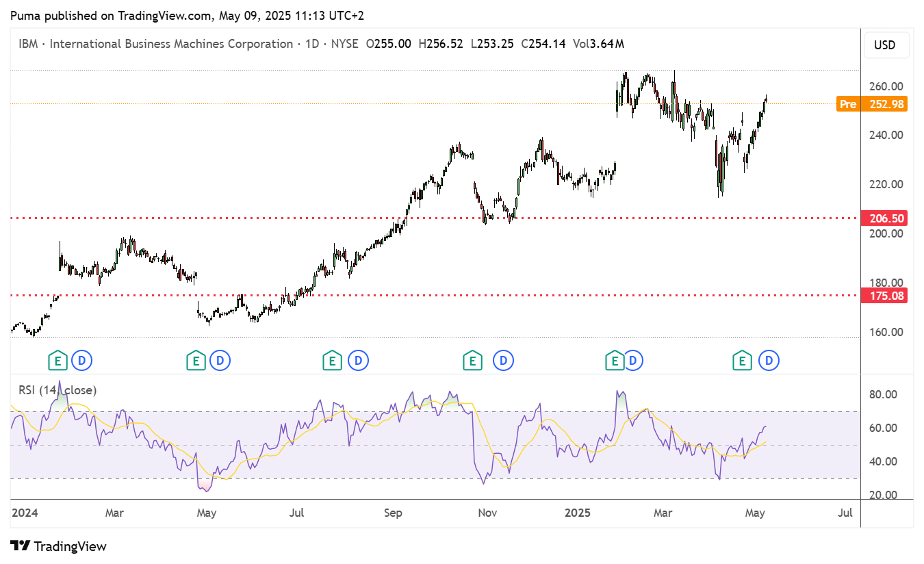This screenshot has height=564, width=924.
Task: Open the fifth earnings E marker from left
Action: pos(614,359)
